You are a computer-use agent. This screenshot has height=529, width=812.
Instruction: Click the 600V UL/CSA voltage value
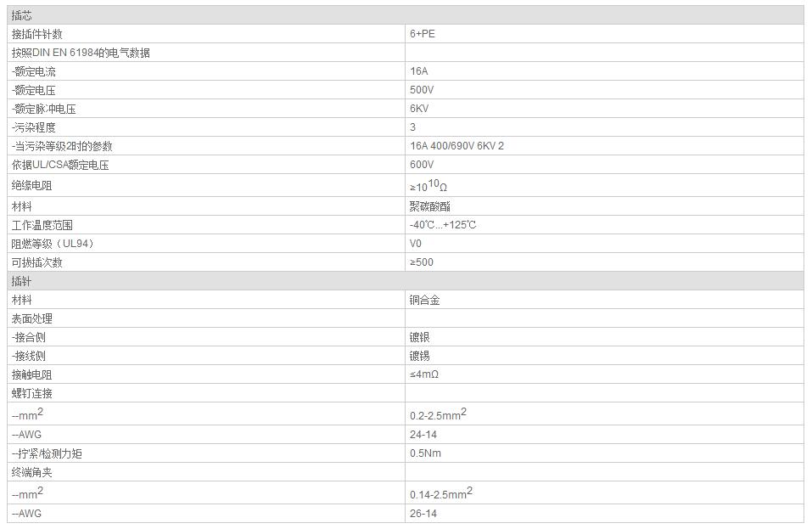(422, 164)
